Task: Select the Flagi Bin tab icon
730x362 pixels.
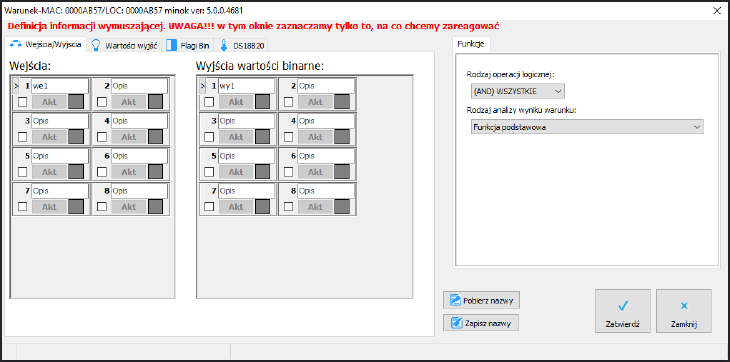Action: tap(171, 45)
